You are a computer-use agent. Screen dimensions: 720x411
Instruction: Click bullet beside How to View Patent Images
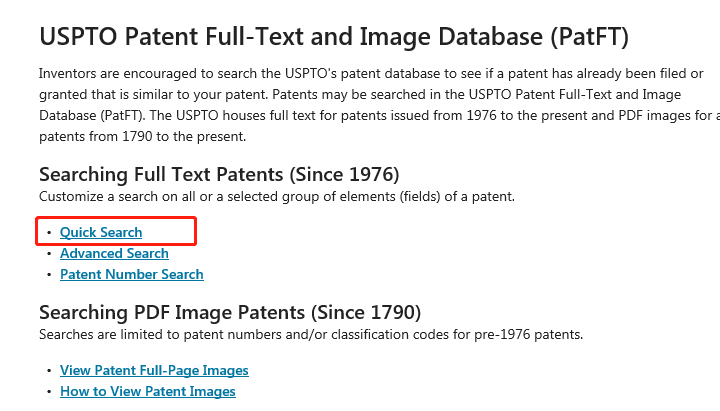(48, 392)
